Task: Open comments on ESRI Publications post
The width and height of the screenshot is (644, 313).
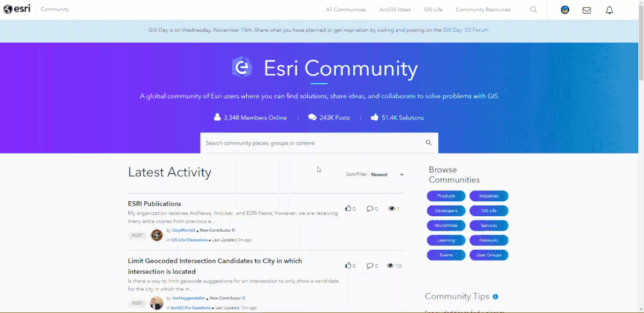Action: point(369,208)
